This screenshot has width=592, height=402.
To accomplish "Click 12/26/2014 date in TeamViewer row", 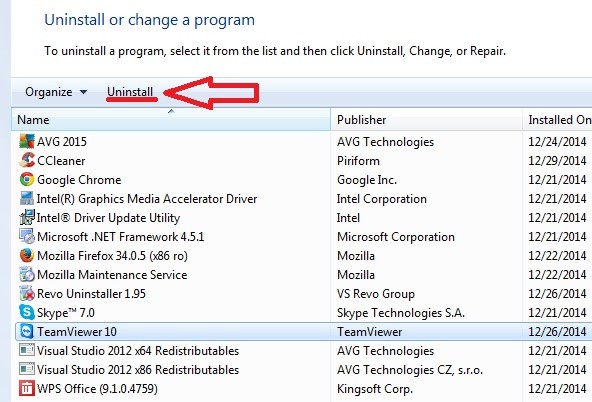I will (x=557, y=332).
